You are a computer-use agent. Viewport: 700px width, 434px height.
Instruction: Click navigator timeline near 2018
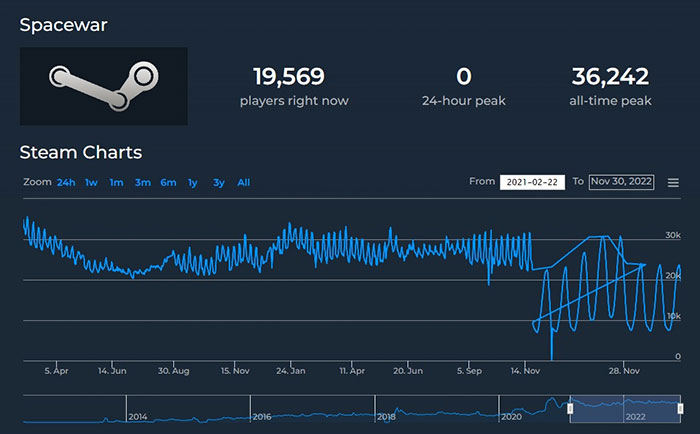click(386, 415)
